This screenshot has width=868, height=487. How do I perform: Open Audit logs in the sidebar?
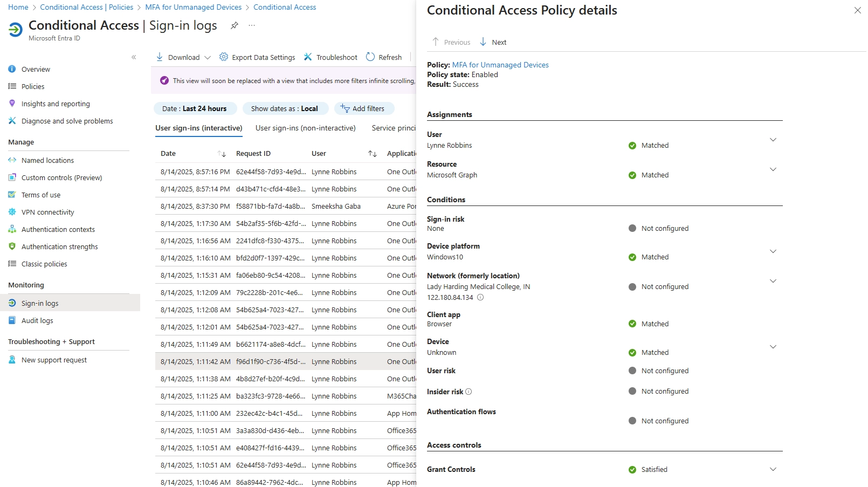(x=37, y=320)
